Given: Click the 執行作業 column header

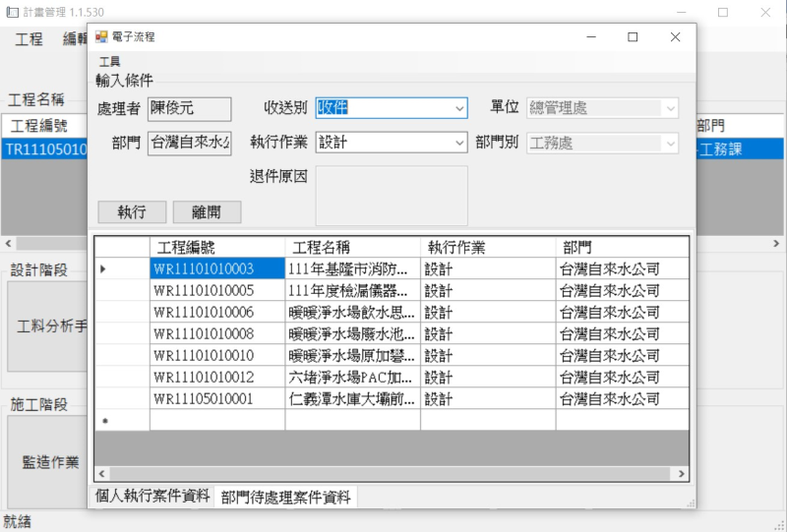Looking at the screenshot, I should tap(488, 247).
